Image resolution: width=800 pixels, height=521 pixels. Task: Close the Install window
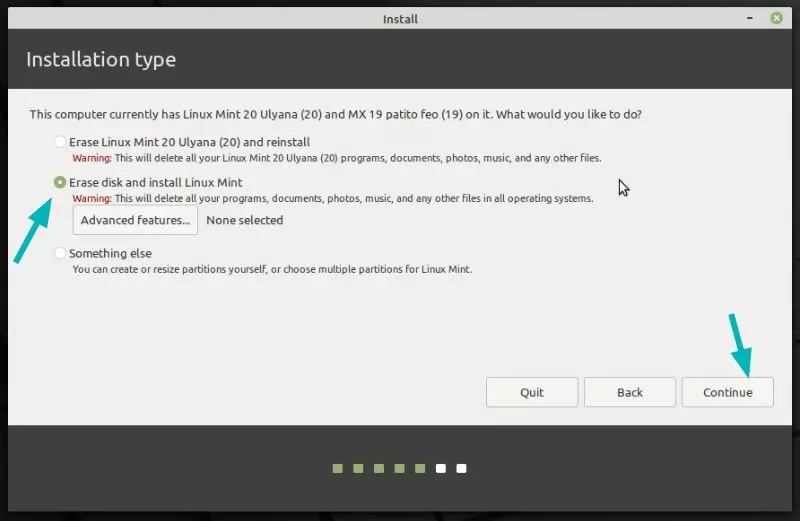(777, 18)
